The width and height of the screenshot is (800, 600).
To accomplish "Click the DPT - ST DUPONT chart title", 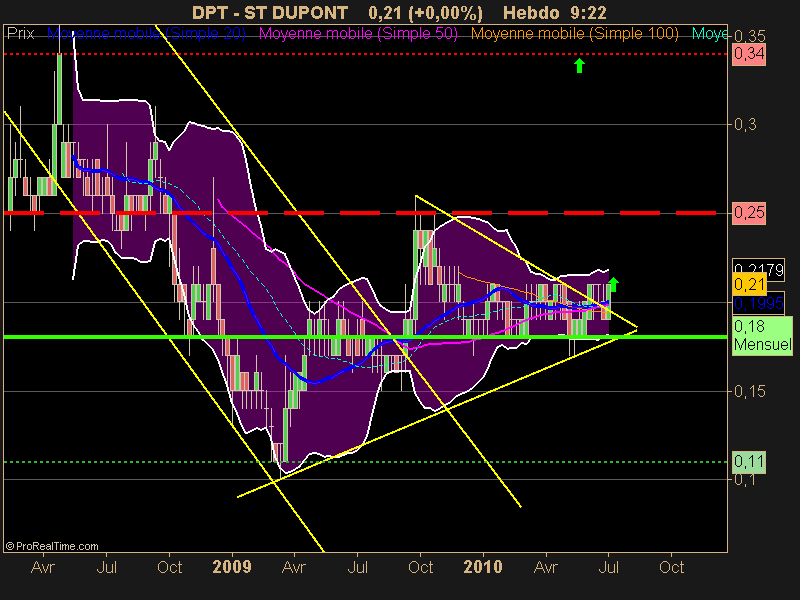I will 270,12.
